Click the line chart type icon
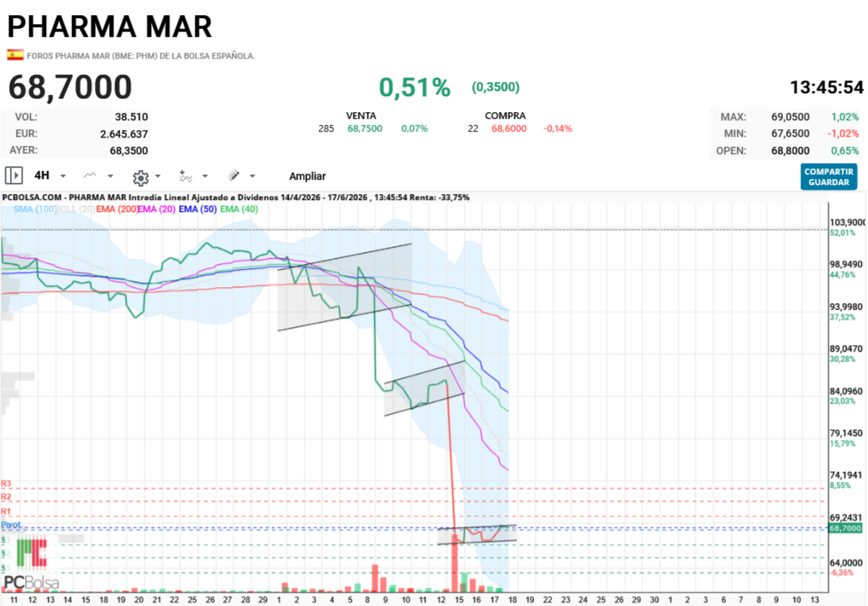 [x=89, y=176]
